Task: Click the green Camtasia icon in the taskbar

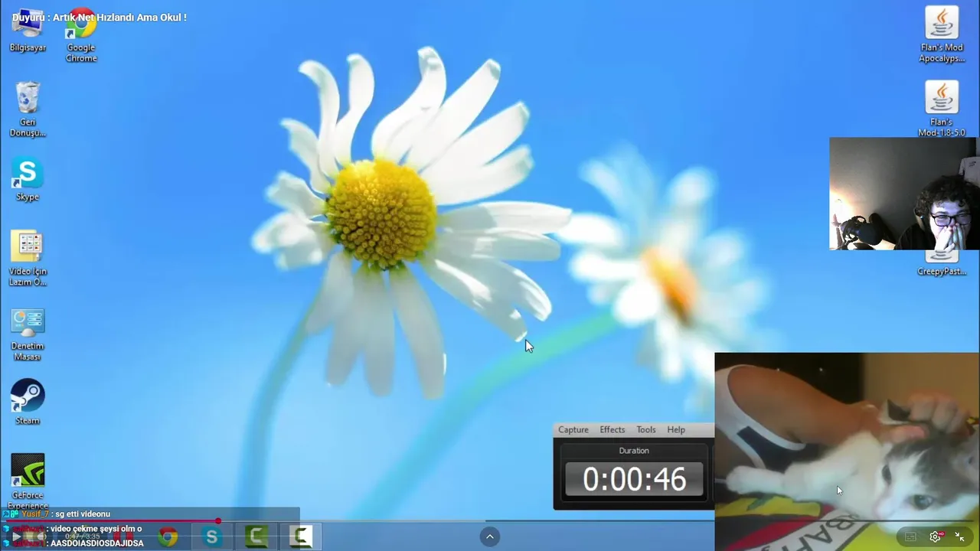Action: tap(256, 537)
